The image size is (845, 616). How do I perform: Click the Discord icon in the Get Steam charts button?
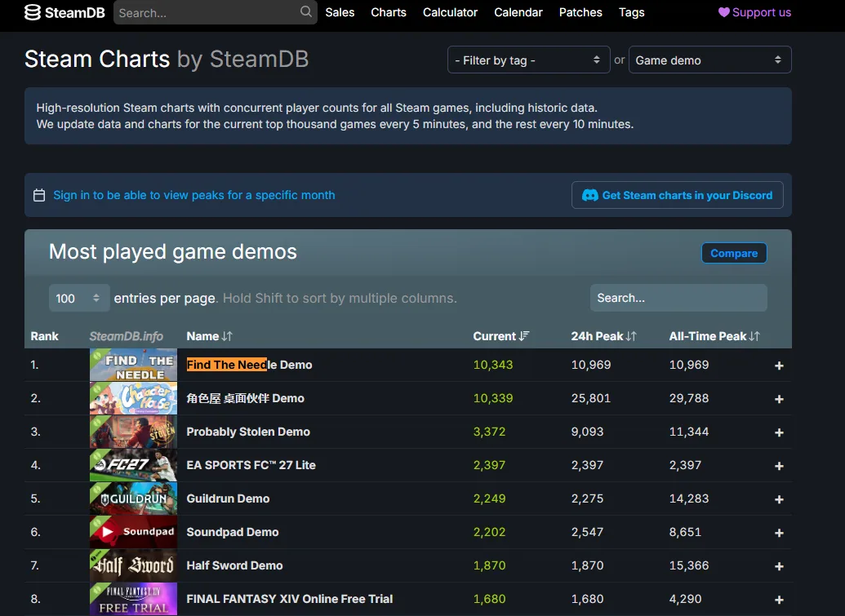click(590, 196)
